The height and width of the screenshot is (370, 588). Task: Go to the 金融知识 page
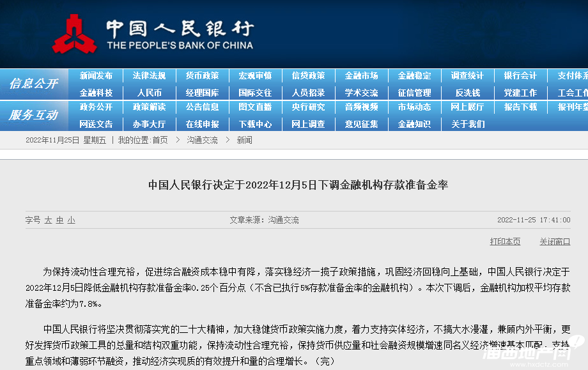(x=414, y=124)
